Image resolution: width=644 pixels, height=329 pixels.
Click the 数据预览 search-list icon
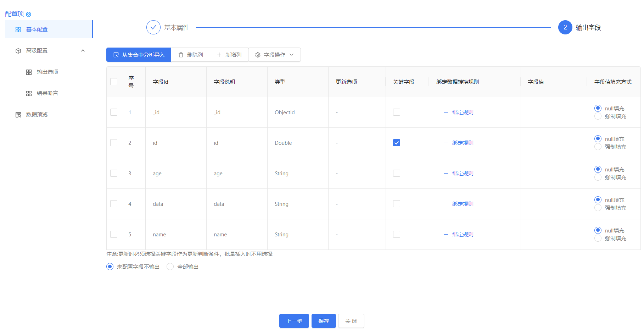coord(18,115)
